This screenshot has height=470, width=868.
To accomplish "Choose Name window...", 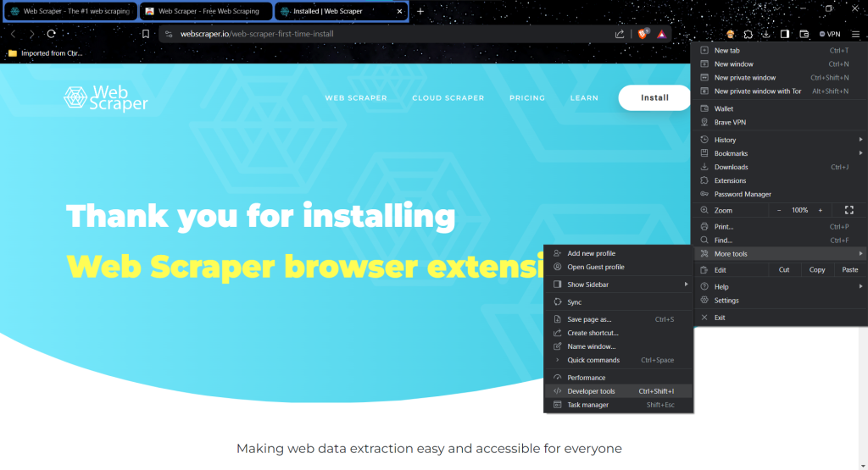I will coord(618,346).
